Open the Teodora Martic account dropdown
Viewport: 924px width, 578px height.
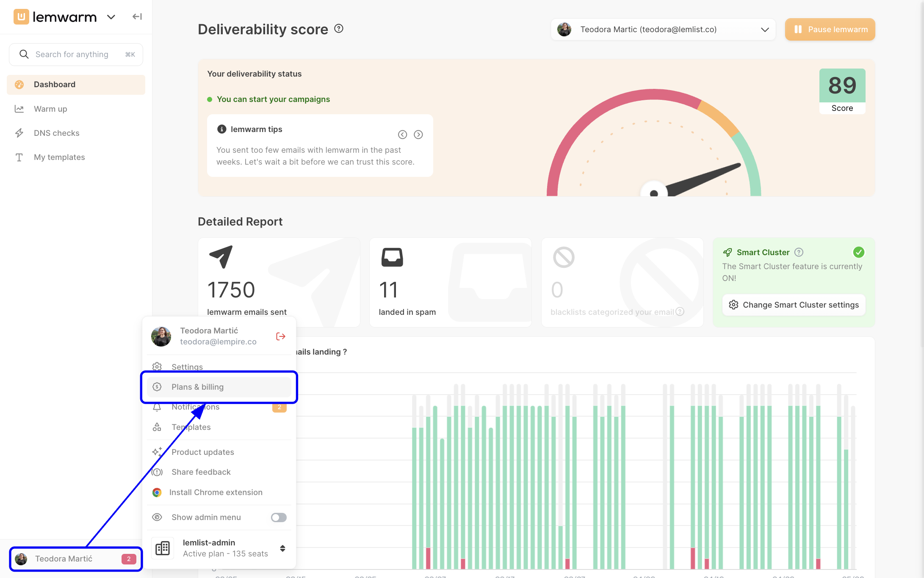pyautogui.click(x=663, y=30)
